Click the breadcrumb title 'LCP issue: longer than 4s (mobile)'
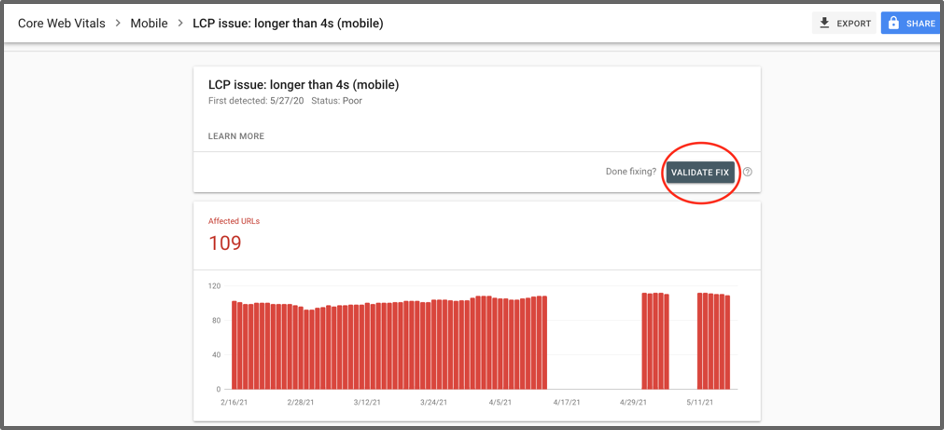944x430 pixels. pos(288,23)
